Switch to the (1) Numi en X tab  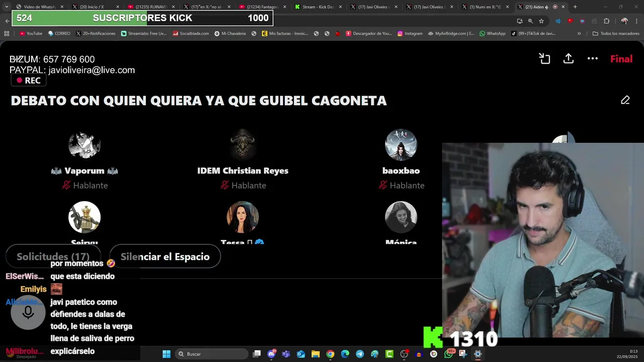[x=485, y=7]
